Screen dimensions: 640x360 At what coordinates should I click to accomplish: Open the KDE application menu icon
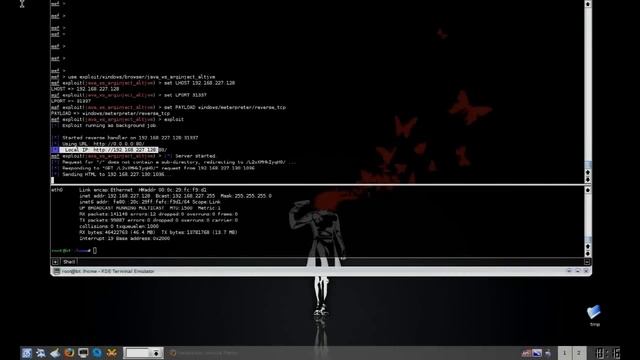[x=27, y=353]
